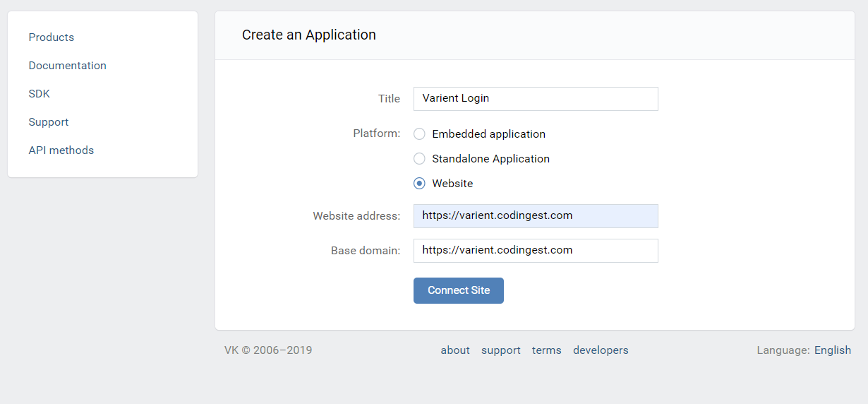The width and height of the screenshot is (868, 404).
Task: Click the footer support link
Action: point(501,350)
